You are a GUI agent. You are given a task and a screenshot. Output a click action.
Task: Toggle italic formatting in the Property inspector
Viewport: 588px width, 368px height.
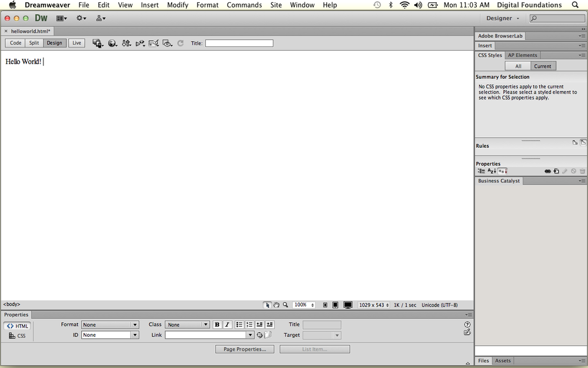pyautogui.click(x=227, y=324)
